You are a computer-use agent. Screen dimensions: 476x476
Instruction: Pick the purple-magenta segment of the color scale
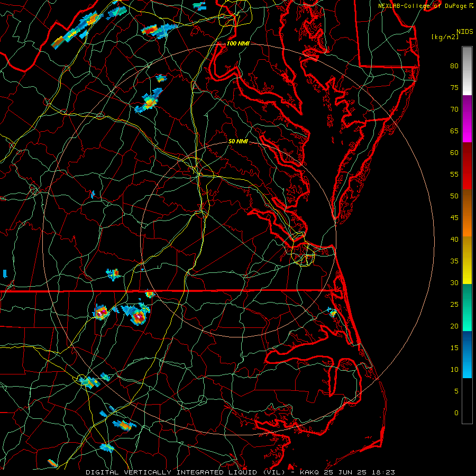[x=467, y=118]
